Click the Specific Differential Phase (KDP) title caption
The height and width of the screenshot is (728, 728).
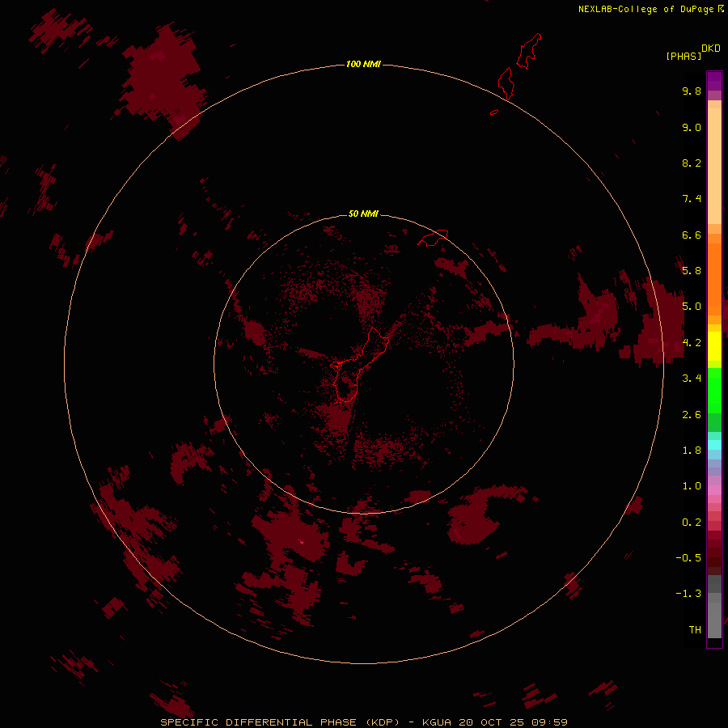[364, 722]
